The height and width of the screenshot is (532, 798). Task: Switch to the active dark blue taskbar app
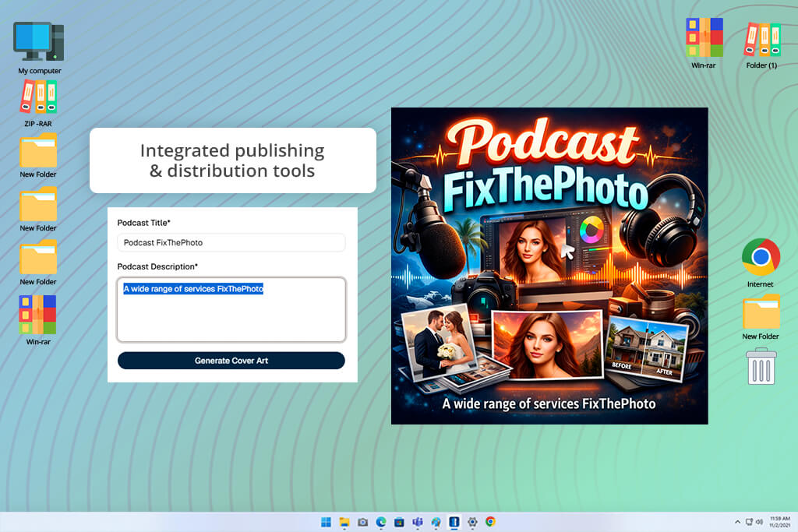454,522
